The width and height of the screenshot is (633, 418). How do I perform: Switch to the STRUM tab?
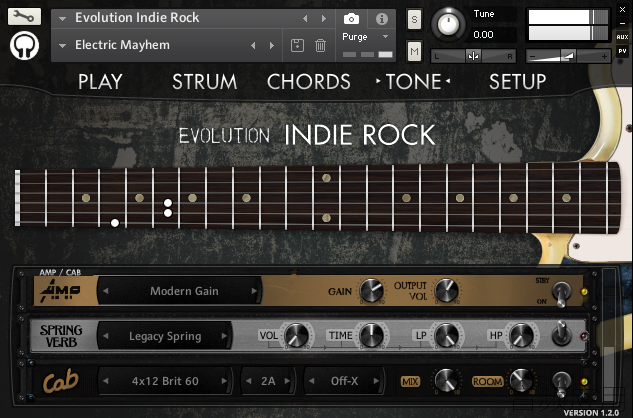pyautogui.click(x=205, y=82)
